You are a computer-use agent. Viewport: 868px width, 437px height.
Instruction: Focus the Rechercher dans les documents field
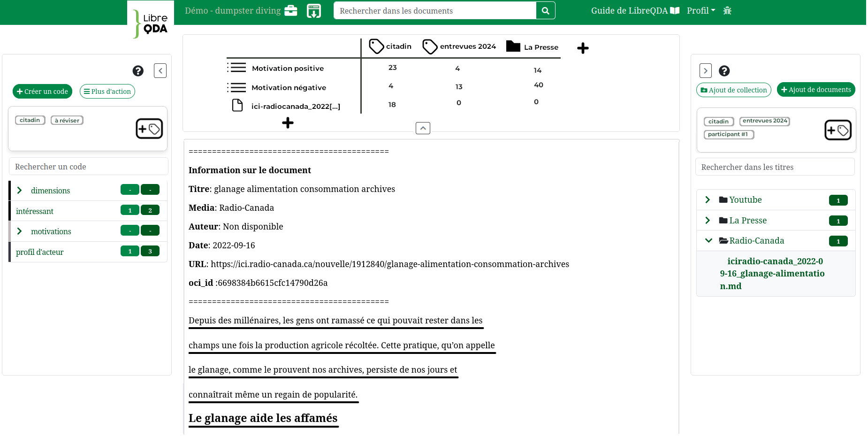tap(435, 10)
